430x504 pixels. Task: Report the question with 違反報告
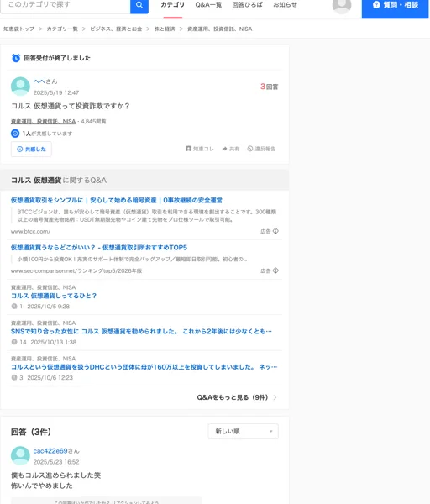click(x=261, y=149)
